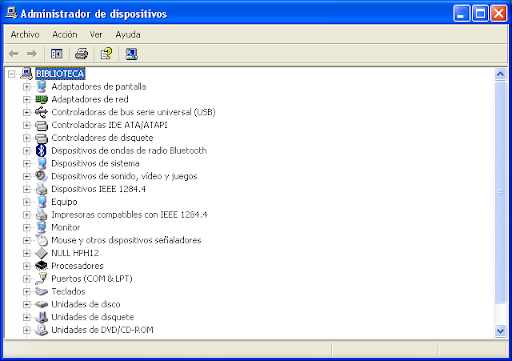Click the Back arrow in toolbar
This screenshot has width=512, height=361.
pos(14,54)
